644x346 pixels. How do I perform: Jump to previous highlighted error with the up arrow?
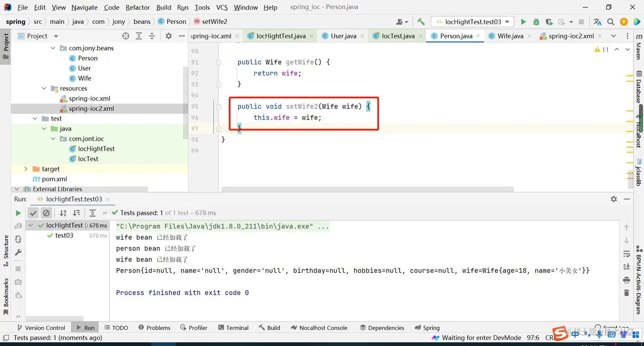(617, 50)
